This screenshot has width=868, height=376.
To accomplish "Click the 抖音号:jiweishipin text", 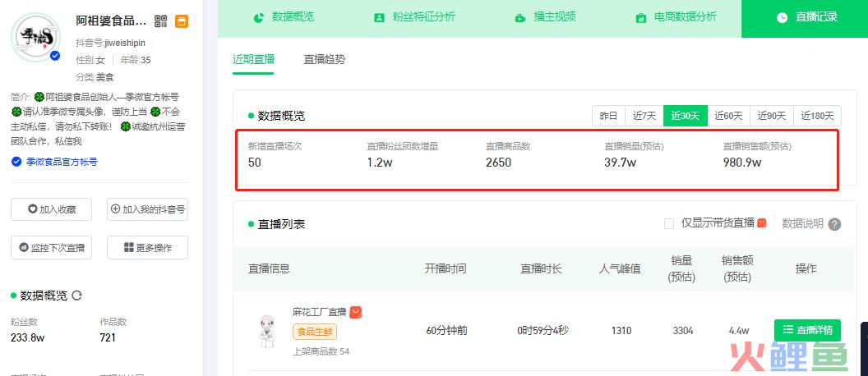I will point(111,43).
